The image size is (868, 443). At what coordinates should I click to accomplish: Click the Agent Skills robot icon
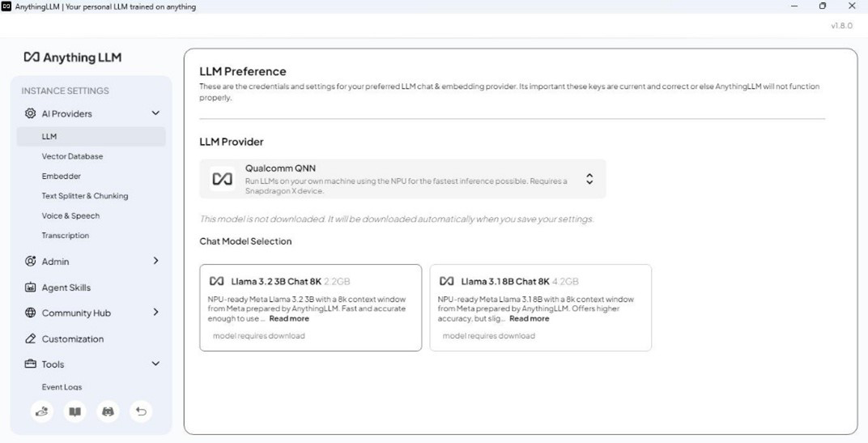click(31, 287)
